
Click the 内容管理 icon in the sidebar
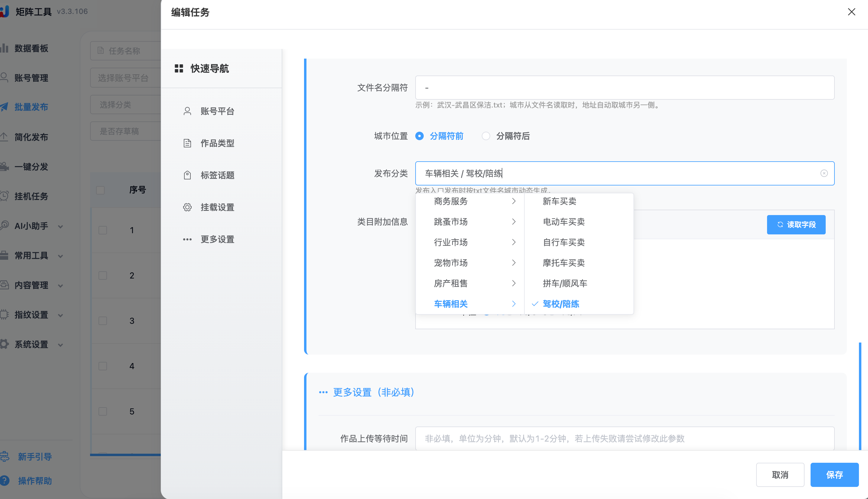click(x=4, y=285)
